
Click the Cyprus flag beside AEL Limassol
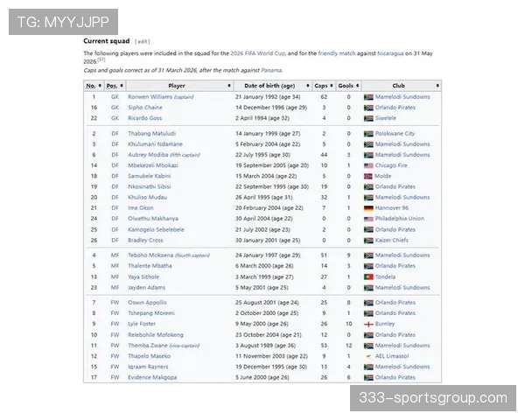368,356
